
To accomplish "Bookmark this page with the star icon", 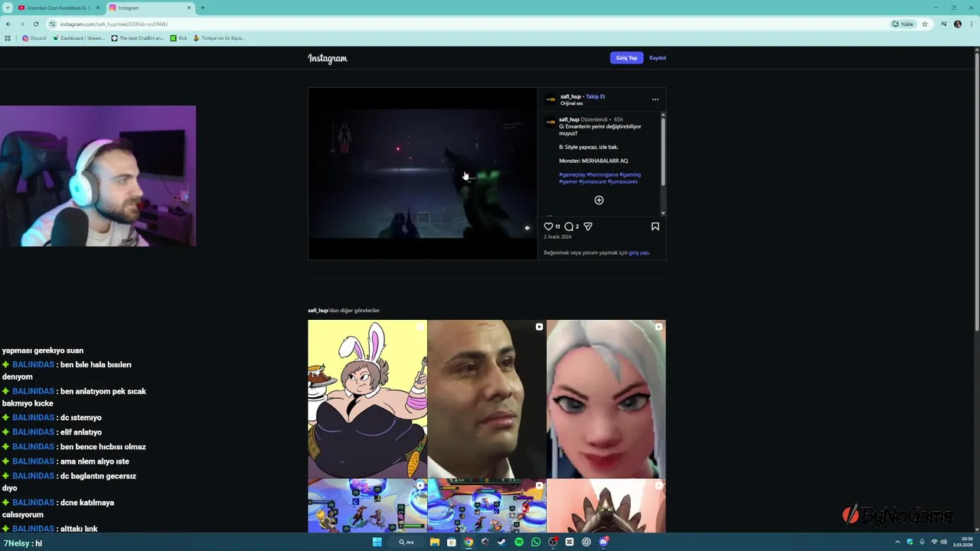I will [x=925, y=24].
